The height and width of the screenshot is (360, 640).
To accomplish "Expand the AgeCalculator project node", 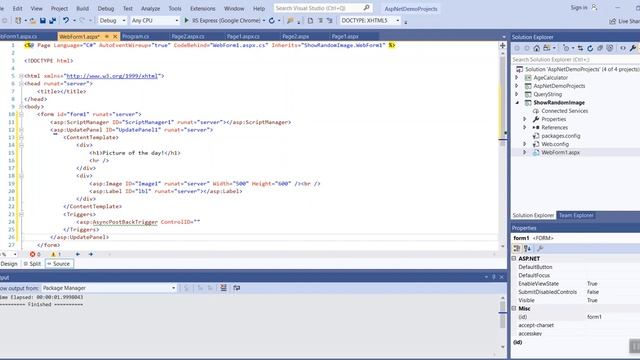I will (517, 78).
